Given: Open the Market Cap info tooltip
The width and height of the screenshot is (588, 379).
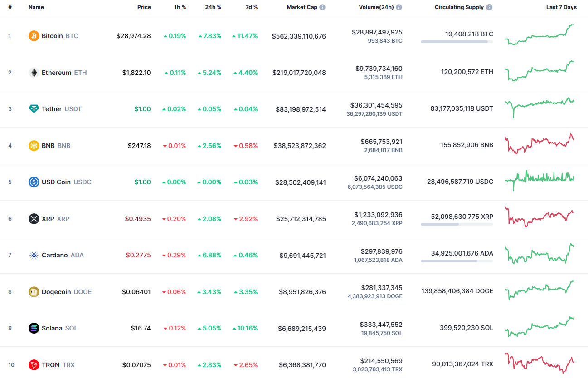Looking at the screenshot, I should [322, 7].
